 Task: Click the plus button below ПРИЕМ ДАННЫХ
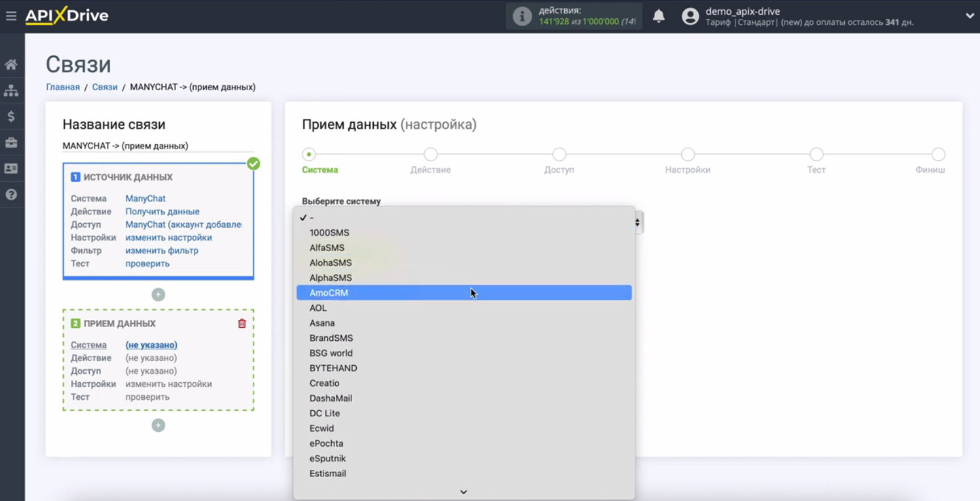pos(158,425)
